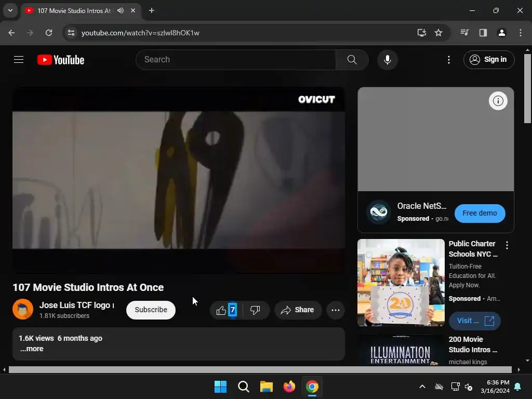The height and width of the screenshot is (399, 532).
Task: Show hidden system tray icons
Action: coord(422,387)
